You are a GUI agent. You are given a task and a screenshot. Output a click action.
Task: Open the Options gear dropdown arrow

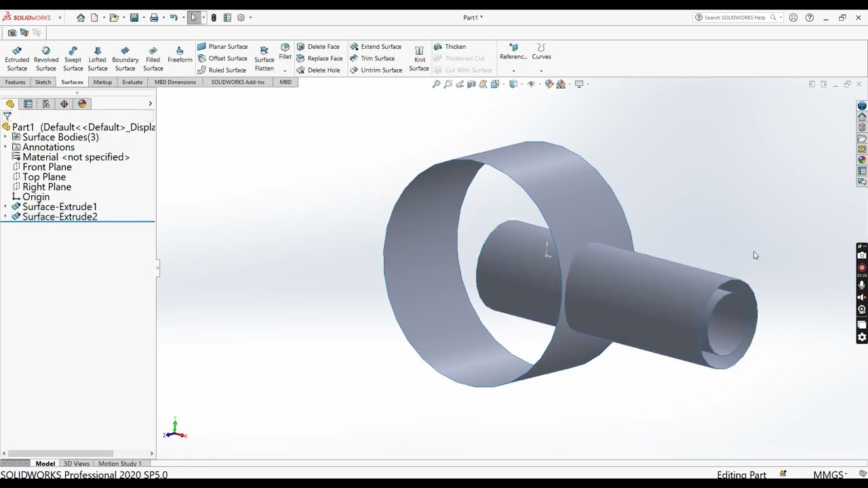point(250,18)
